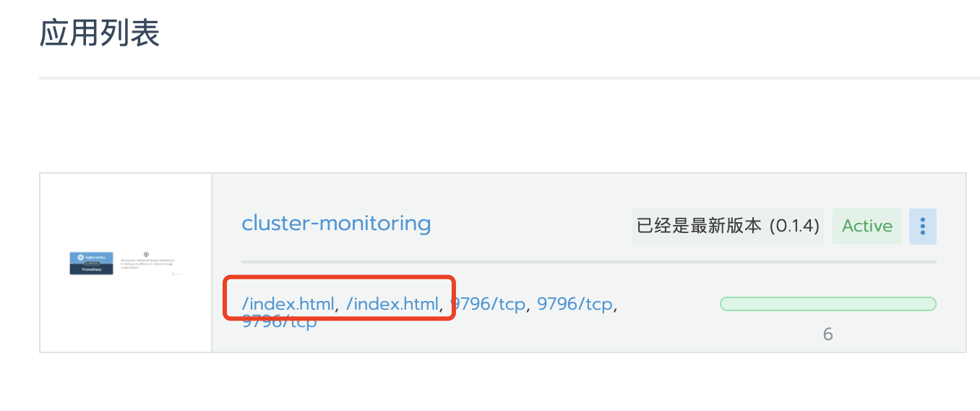This screenshot has width=980, height=411.
Task: Open the cluster-monitoring app details link
Action: (336, 223)
